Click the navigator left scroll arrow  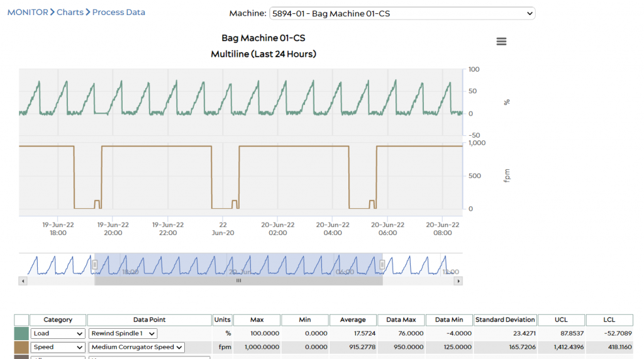pos(23,281)
